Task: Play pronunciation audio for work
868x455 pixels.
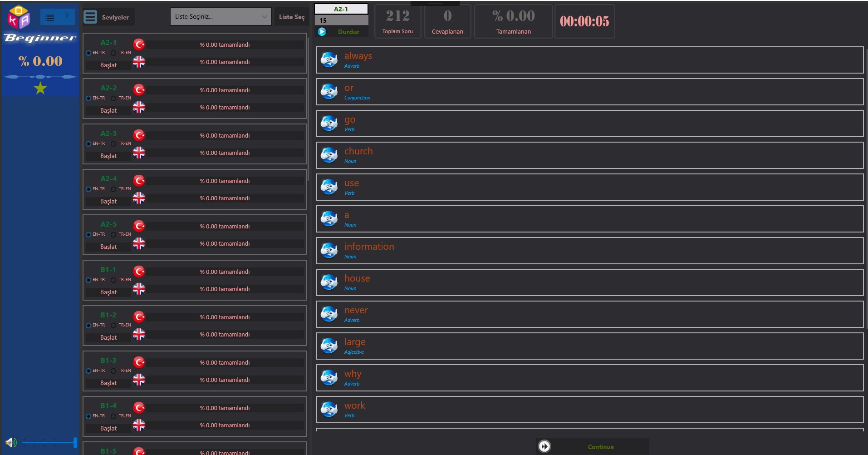Action: click(329, 409)
